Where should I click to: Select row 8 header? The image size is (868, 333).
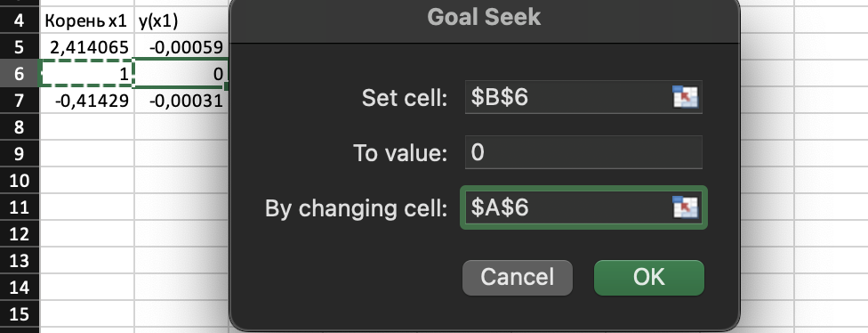click(20, 127)
